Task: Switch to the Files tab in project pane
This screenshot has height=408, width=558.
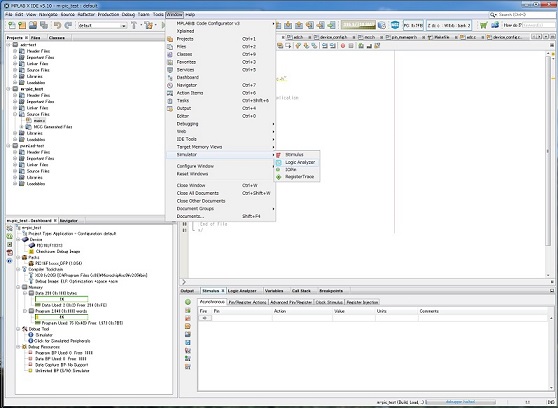Action: click(35, 37)
